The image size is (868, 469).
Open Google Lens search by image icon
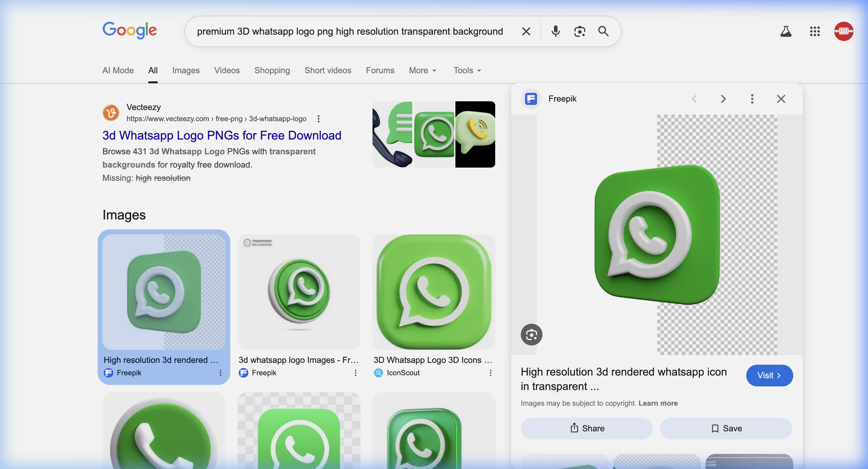click(x=580, y=31)
